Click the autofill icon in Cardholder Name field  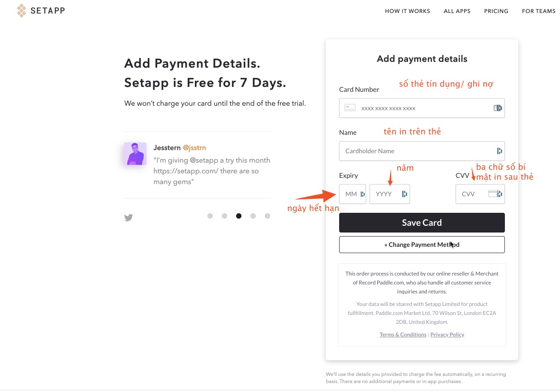pyautogui.click(x=499, y=151)
